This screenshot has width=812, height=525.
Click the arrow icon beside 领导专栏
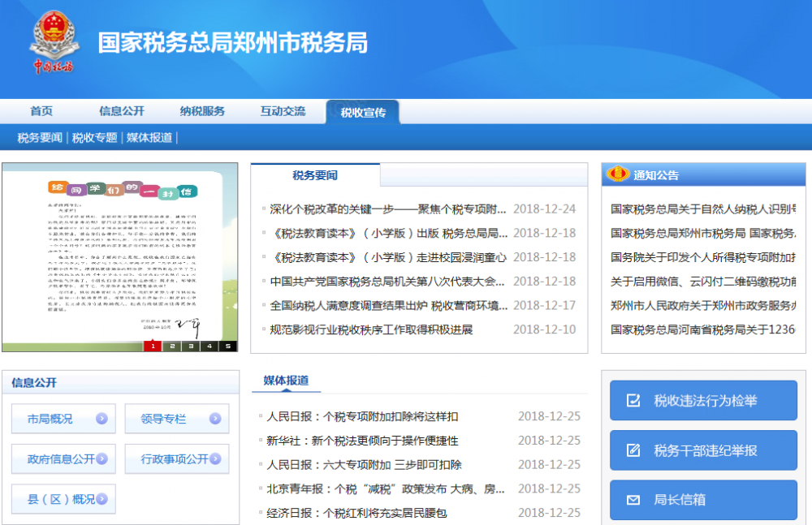[x=214, y=419]
